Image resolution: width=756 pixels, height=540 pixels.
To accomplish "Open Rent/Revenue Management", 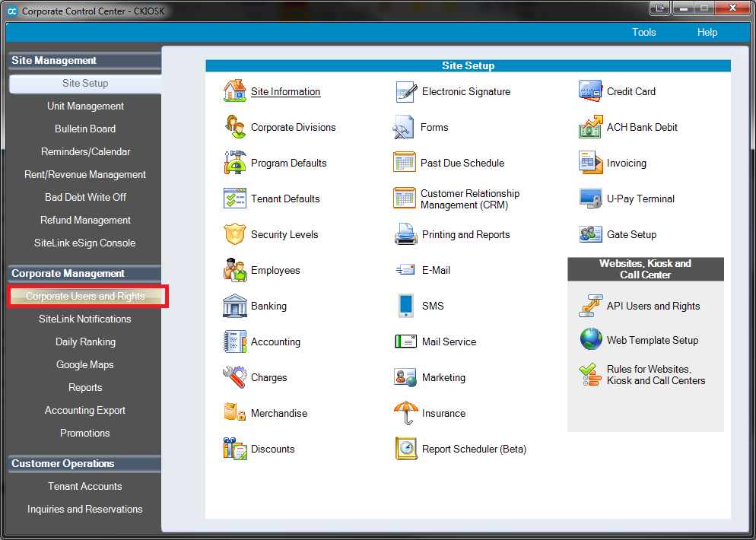I will (x=85, y=174).
